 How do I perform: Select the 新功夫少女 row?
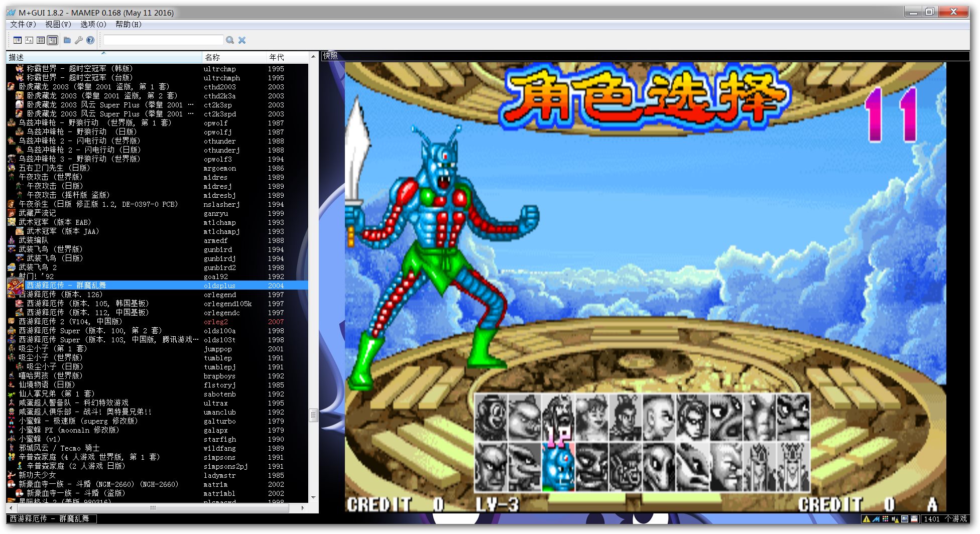coord(157,475)
